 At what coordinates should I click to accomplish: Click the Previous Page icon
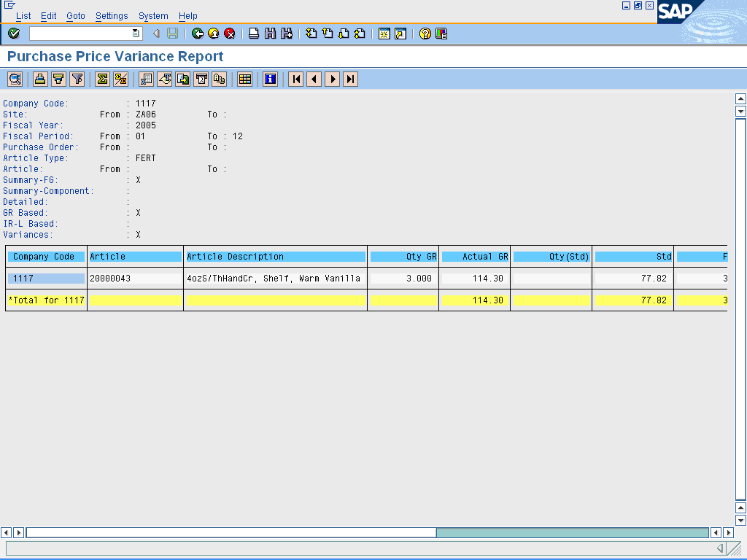pyautogui.click(x=328, y=34)
